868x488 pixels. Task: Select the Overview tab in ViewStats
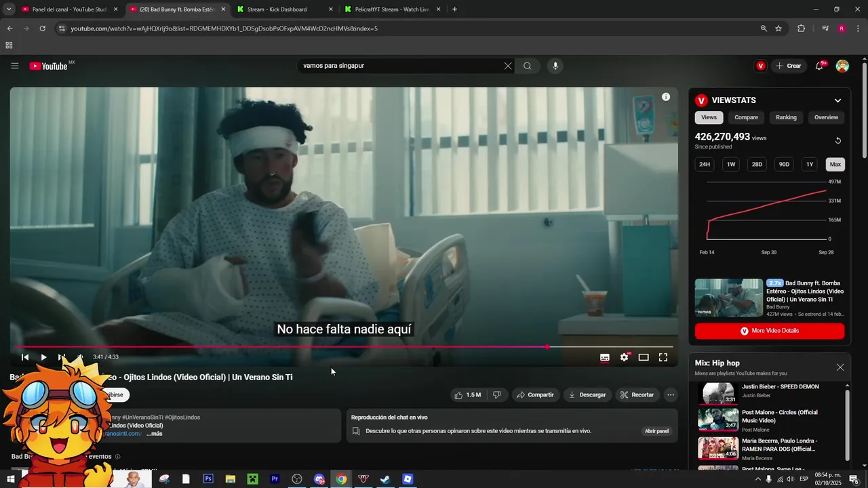tap(826, 117)
